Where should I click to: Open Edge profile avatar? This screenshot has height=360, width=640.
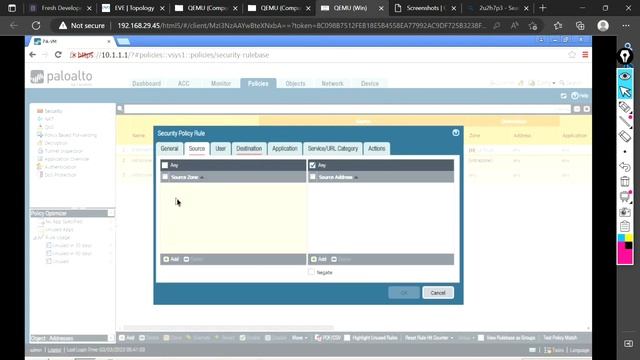click(x=603, y=26)
